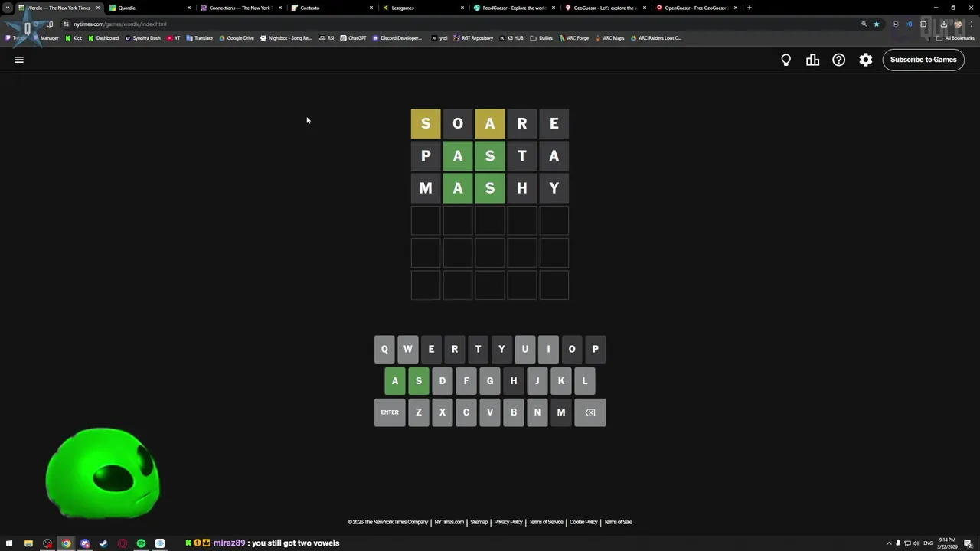Open the RGT Repository bookmark
The image size is (980, 551).
coord(473,38)
